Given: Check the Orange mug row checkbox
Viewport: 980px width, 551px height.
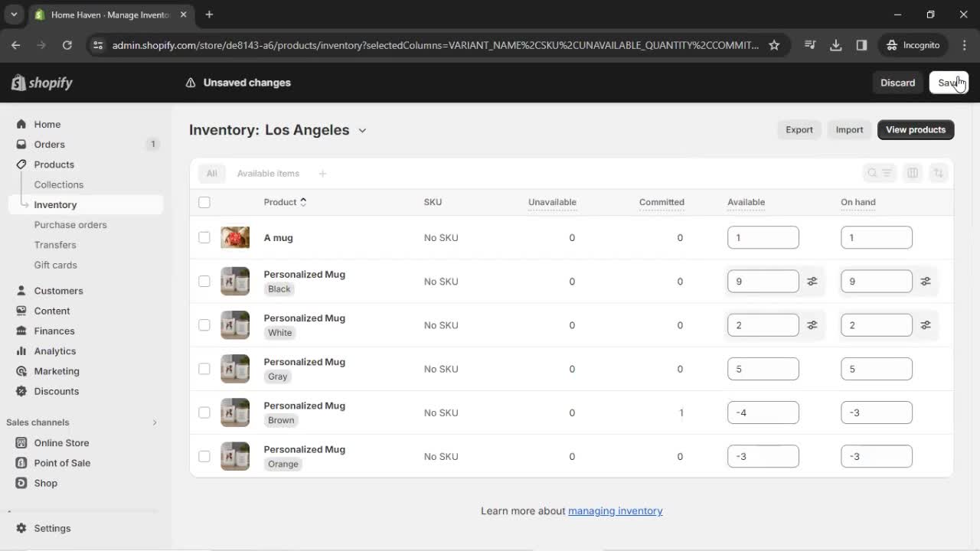Looking at the screenshot, I should point(204,456).
